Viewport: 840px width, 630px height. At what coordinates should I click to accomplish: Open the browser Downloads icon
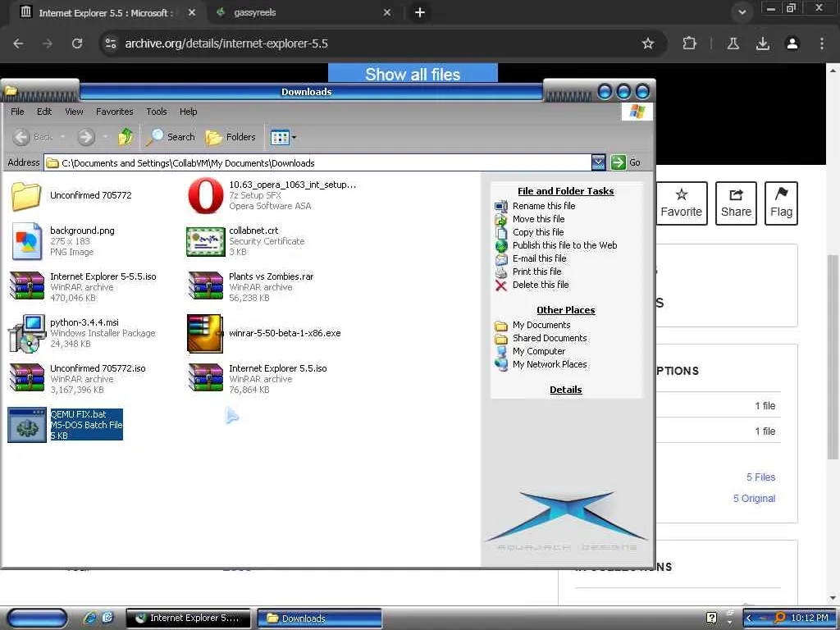(762, 43)
